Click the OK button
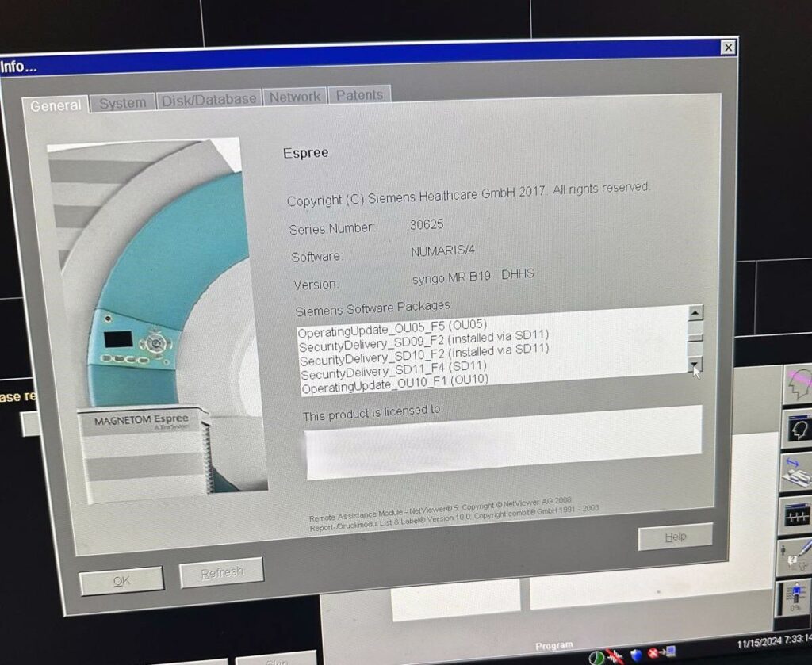The height and width of the screenshot is (665, 812). pos(121,581)
